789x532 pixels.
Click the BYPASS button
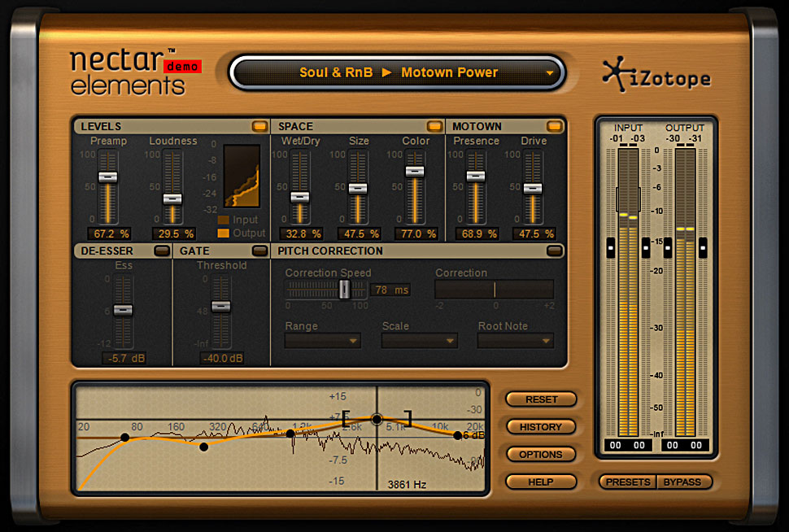pyautogui.click(x=682, y=482)
